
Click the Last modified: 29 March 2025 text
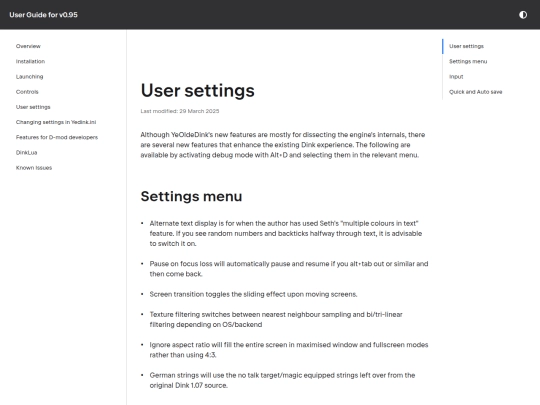180,111
